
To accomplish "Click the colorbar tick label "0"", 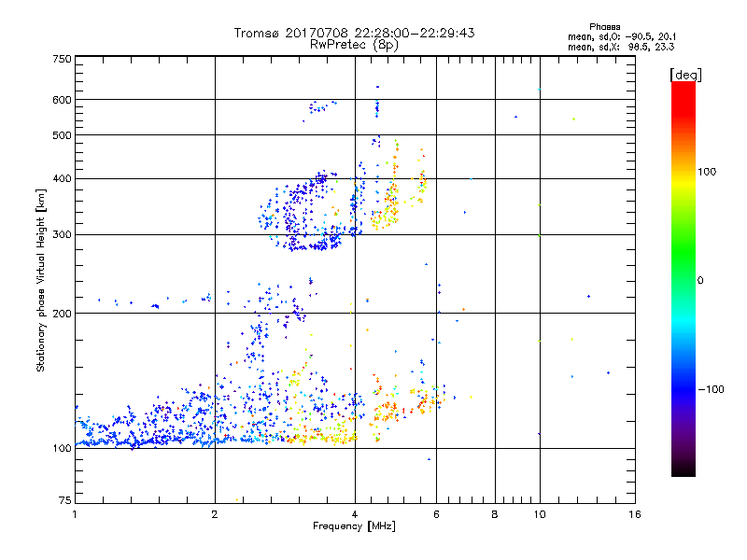I will click(700, 280).
